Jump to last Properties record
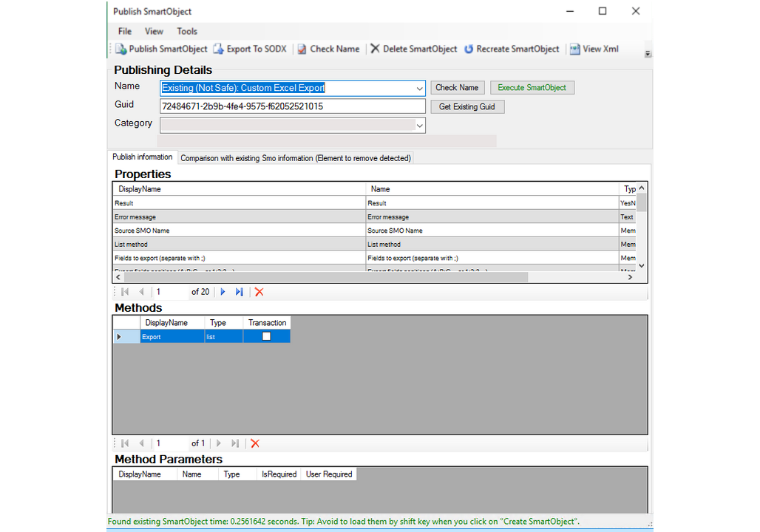Image resolution: width=760 pixels, height=532 pixels. pos(239,292)
